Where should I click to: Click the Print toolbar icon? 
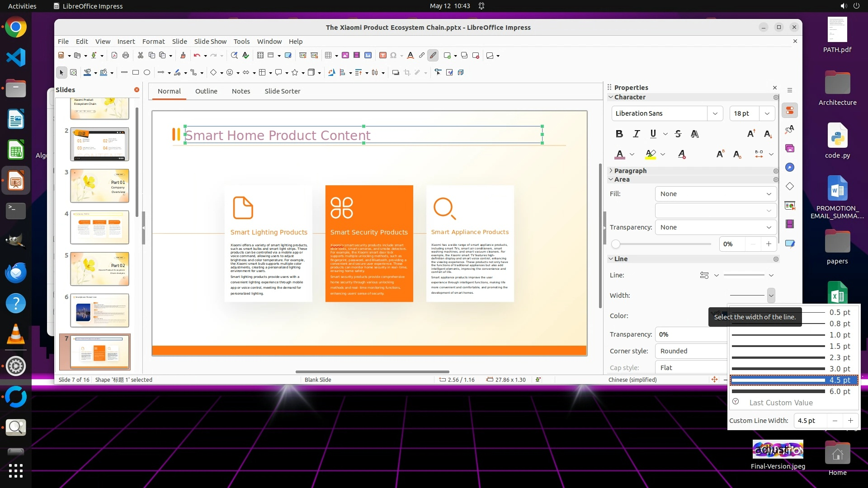click(x=126, y=55)
